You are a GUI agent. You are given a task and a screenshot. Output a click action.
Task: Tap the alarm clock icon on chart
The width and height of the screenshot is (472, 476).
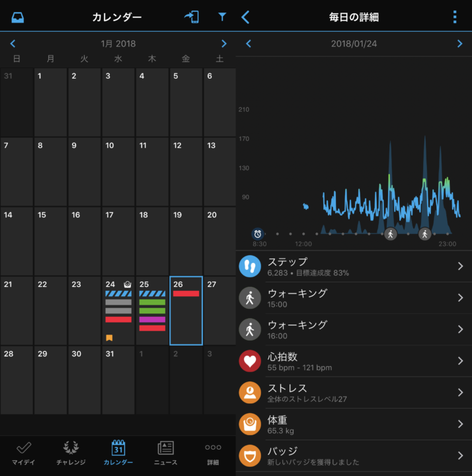pos(258,234)
